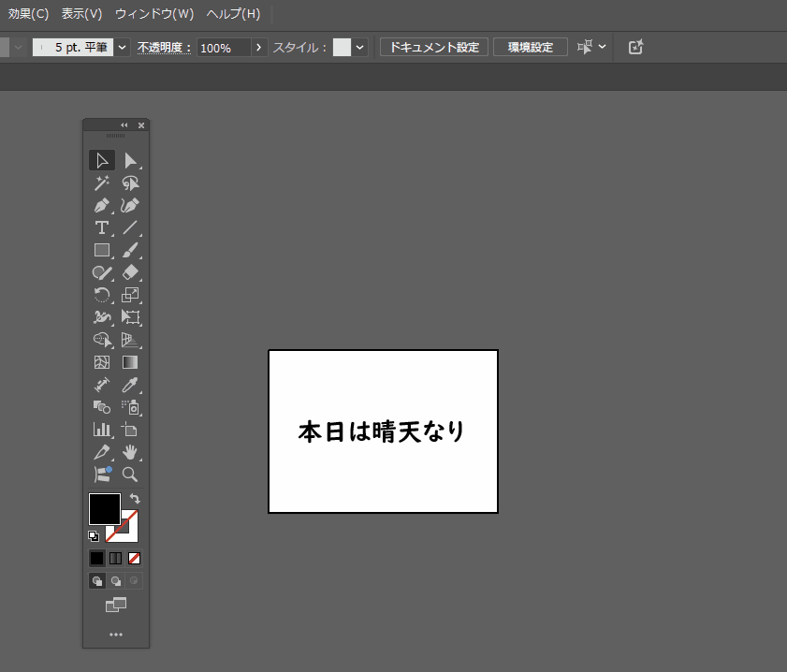
Task: Open the brush definition dropdown
Action: click(123, 47)
